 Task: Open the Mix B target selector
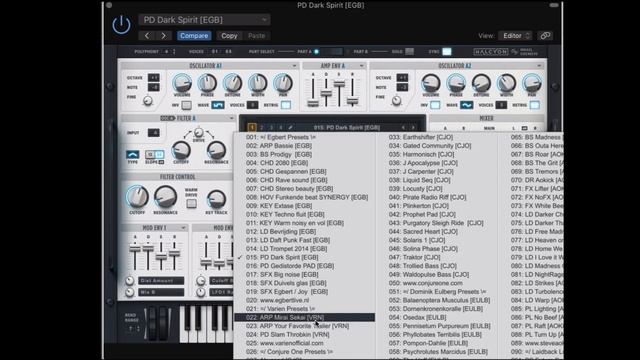coord(161,292)
